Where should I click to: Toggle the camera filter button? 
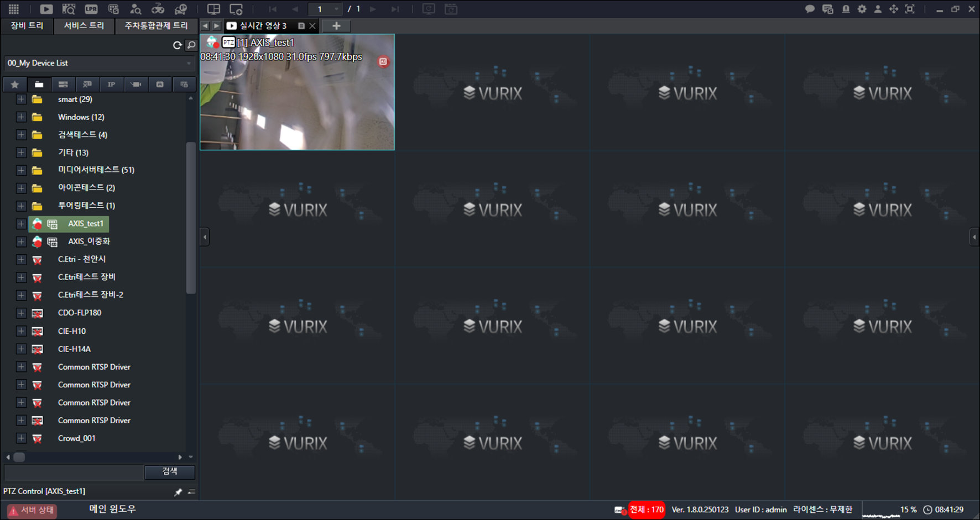tap(135, 85)
